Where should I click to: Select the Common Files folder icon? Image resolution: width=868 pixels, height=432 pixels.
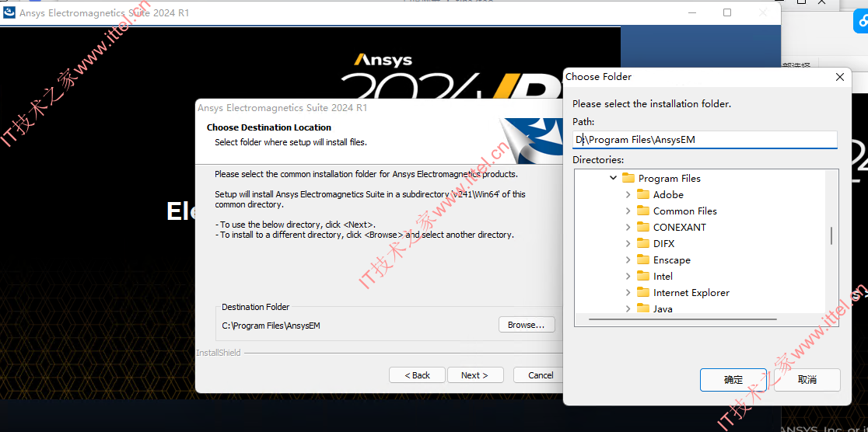pyautogui.click(x=642, y=211)
